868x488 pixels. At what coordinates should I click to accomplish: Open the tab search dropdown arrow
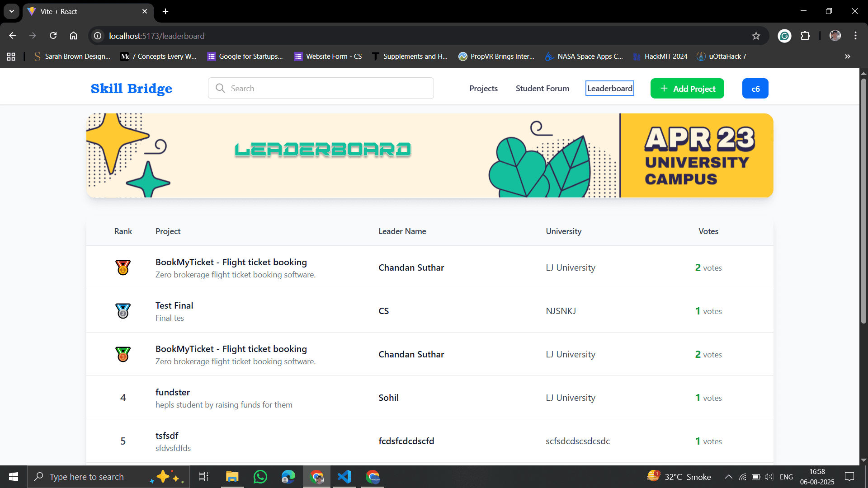click(12, 11)
